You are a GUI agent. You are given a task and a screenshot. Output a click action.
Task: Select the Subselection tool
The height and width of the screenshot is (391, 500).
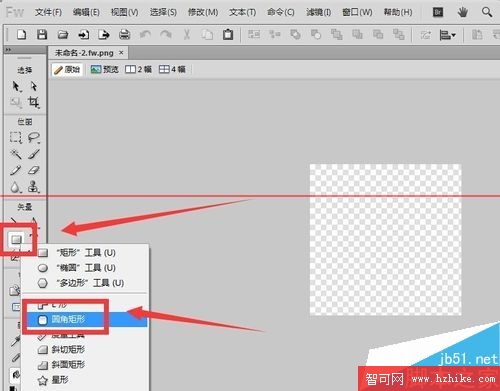[x=33, y=86]
